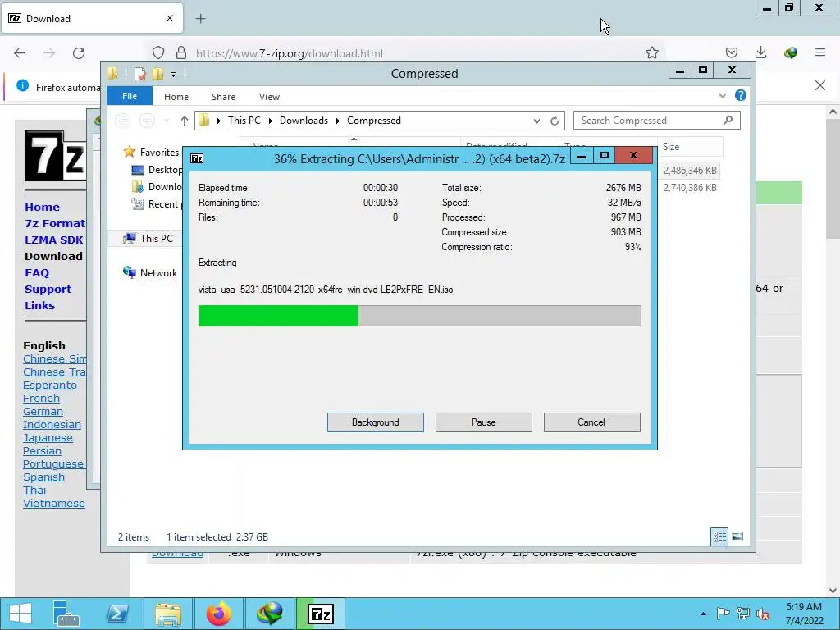Click the green extraction progress bar

point(419,316)
